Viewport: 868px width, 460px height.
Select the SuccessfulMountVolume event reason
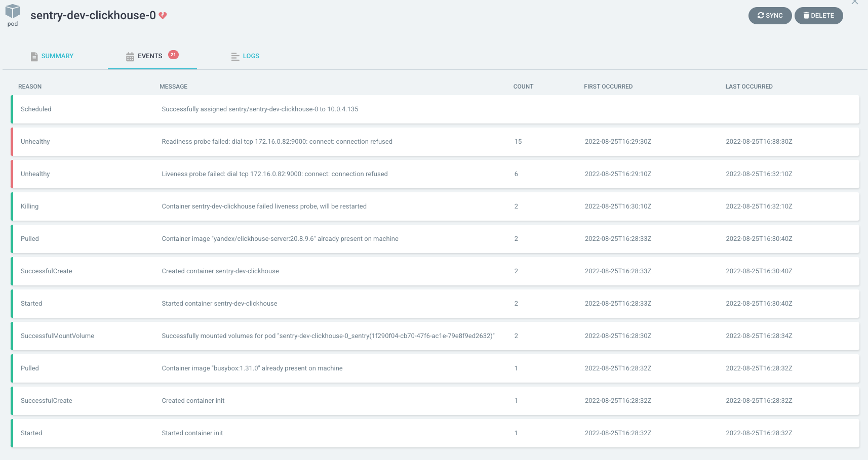57,336
